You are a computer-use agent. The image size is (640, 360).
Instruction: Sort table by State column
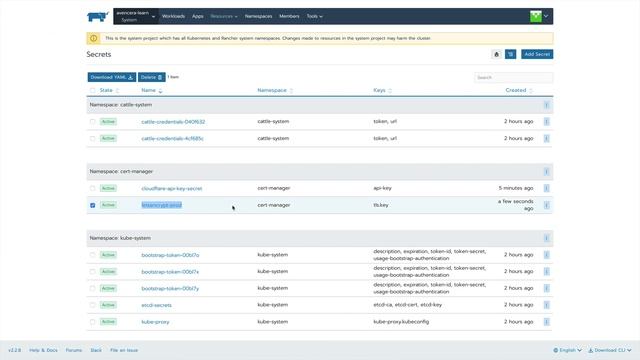(109, 90)
